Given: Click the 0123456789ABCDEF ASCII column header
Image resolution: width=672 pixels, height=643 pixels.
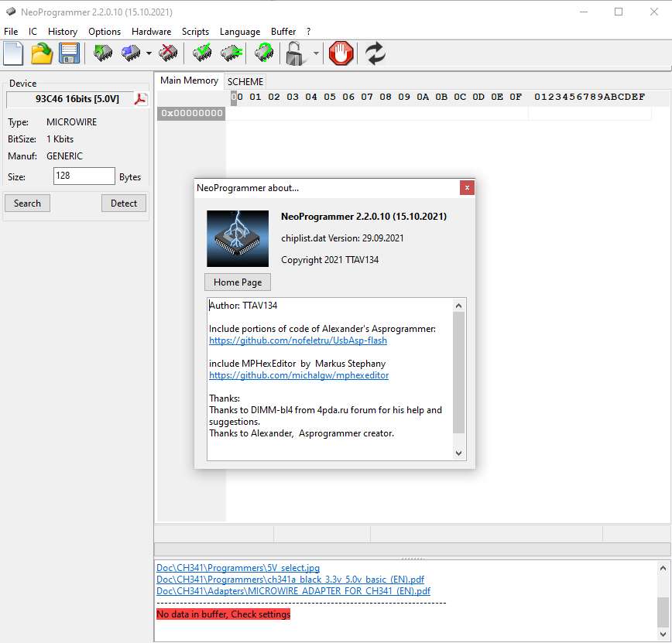Looking at the screenshot, I should click(589, 97).
